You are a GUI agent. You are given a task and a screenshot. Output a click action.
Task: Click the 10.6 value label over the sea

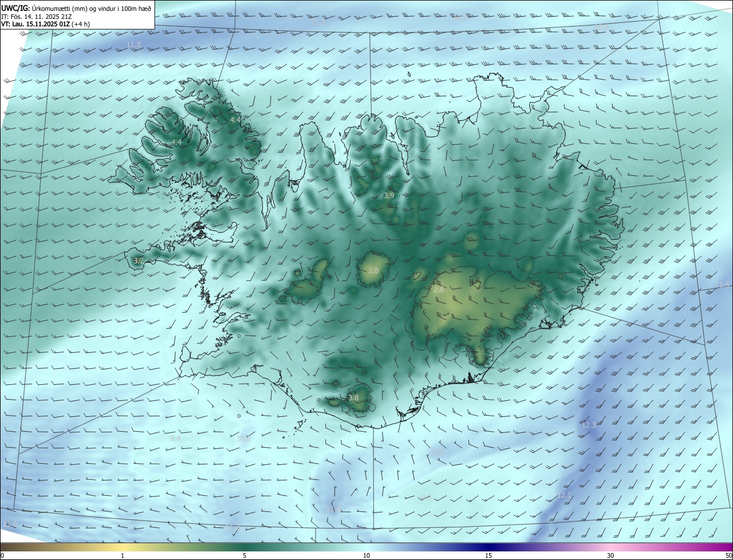[x=243, y=439]
